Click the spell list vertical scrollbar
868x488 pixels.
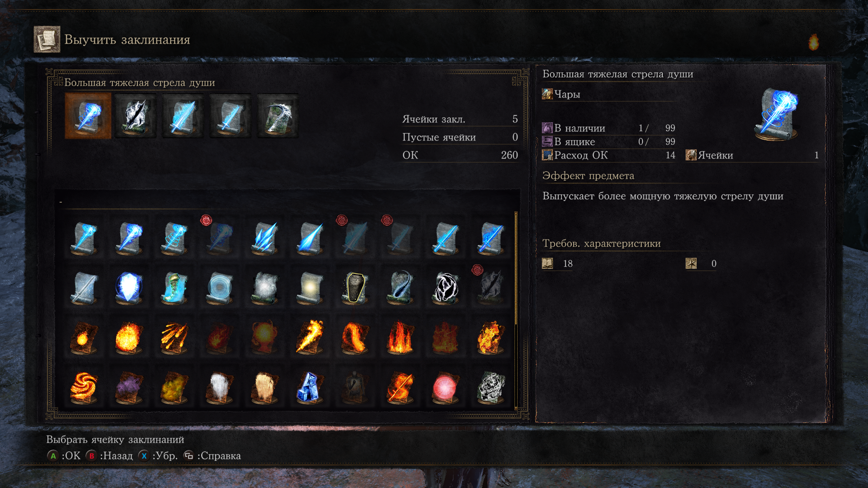tap(516, 268)
